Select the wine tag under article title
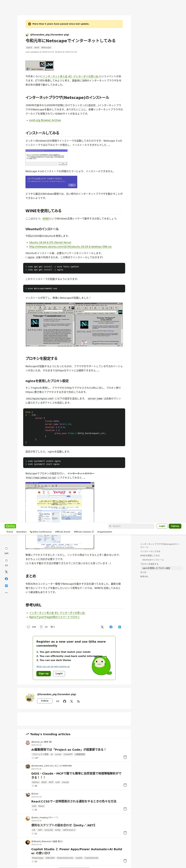Viewport: 186px width, 868px height. click(37, 47)
